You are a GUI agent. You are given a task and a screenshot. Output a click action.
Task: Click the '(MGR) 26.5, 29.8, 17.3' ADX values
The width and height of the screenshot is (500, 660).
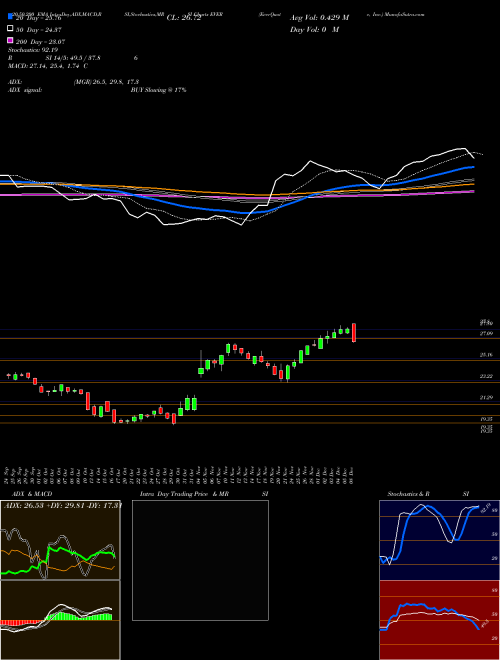[106, 82]
